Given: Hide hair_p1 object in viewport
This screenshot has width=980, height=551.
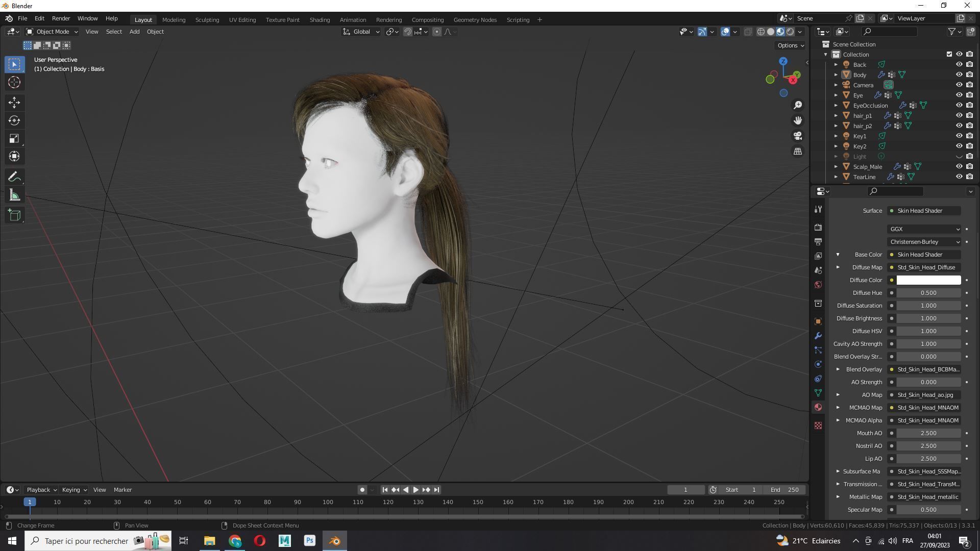Looking at the screenshot, I should tap(959, 115).
